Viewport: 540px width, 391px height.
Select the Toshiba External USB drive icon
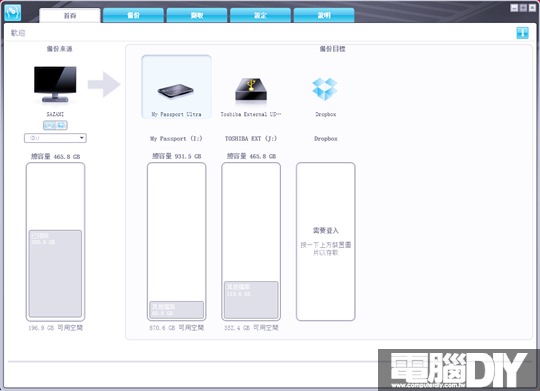point(251,90)
